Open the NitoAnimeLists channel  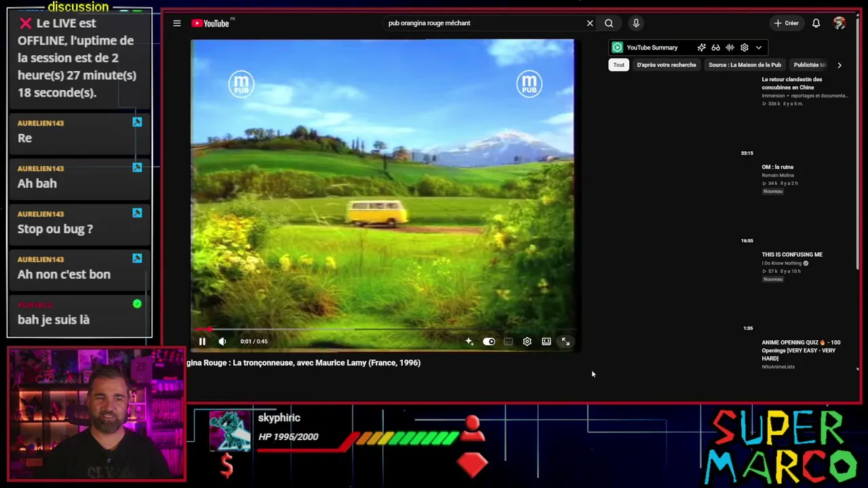point(778,367)
